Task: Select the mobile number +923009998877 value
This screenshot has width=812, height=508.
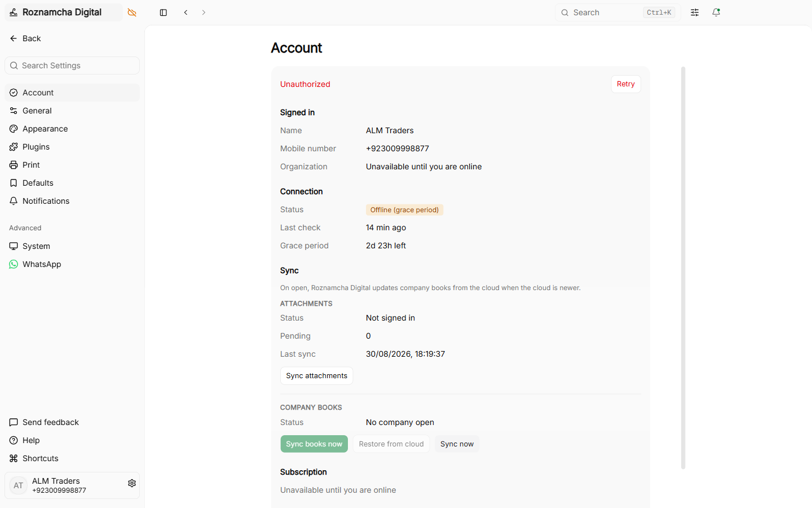Action: pos(398,148)
